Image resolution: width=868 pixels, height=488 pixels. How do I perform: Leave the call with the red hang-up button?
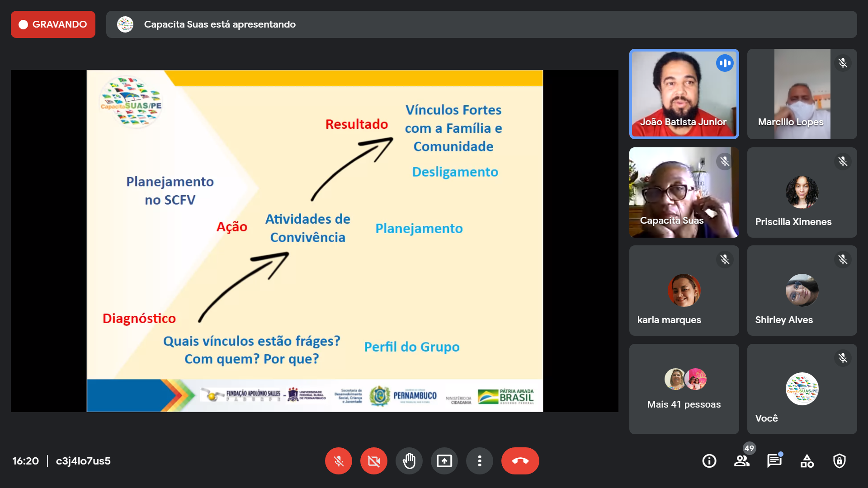point(520,461)
